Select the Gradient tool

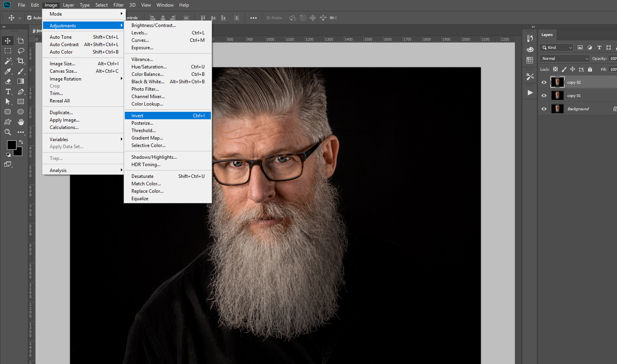tap(21, 81)
